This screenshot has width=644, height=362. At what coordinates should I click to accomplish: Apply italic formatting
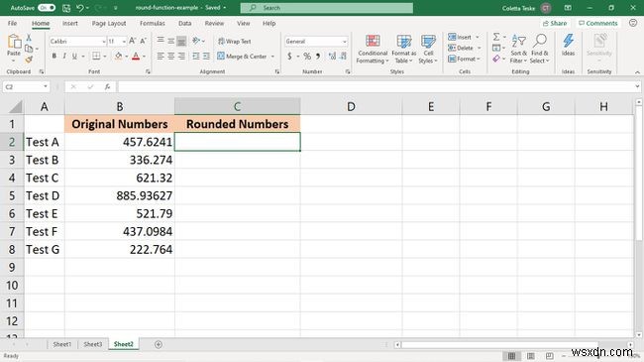pos(64,56)
